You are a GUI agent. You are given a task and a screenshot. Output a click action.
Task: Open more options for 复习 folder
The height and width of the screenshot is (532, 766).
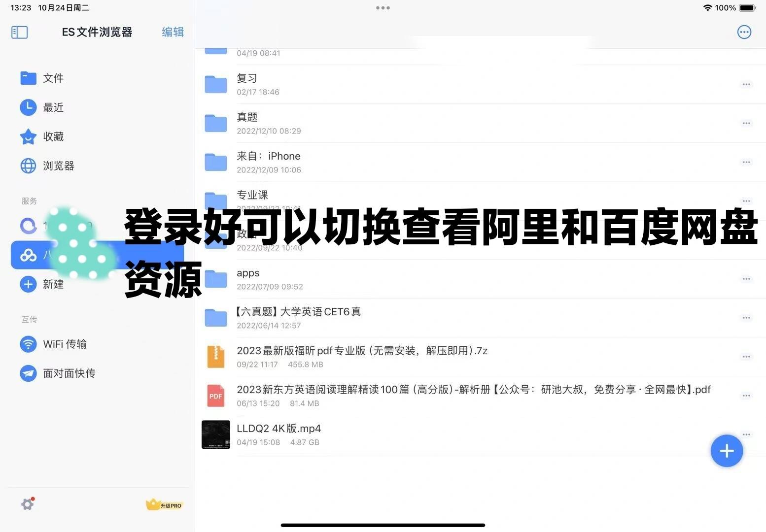pyautogui.click(x=746, y=84)
